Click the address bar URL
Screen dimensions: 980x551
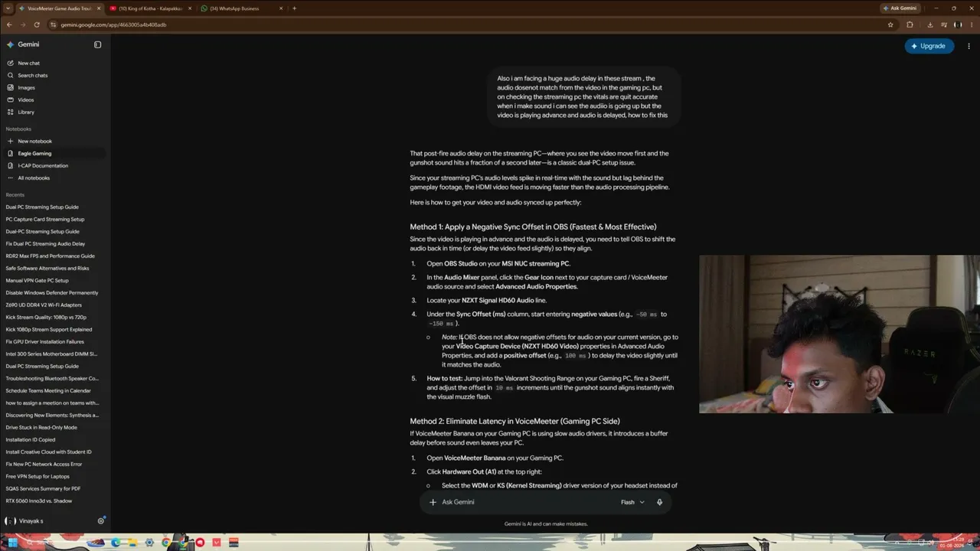[113, 24]
